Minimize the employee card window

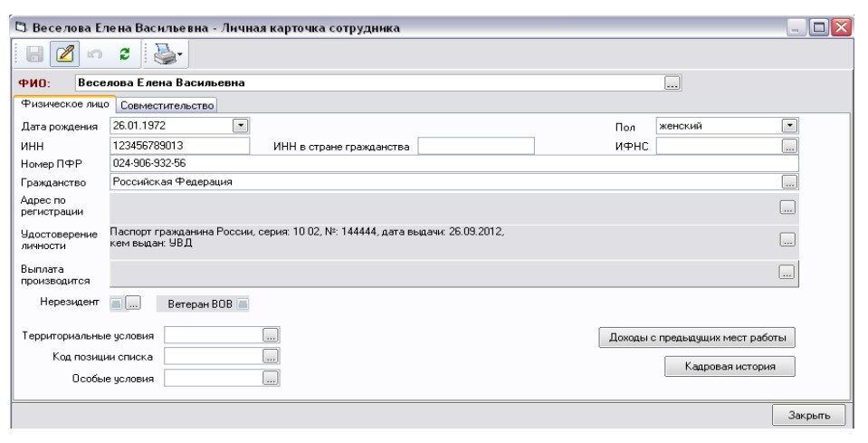tap(796, 28)
